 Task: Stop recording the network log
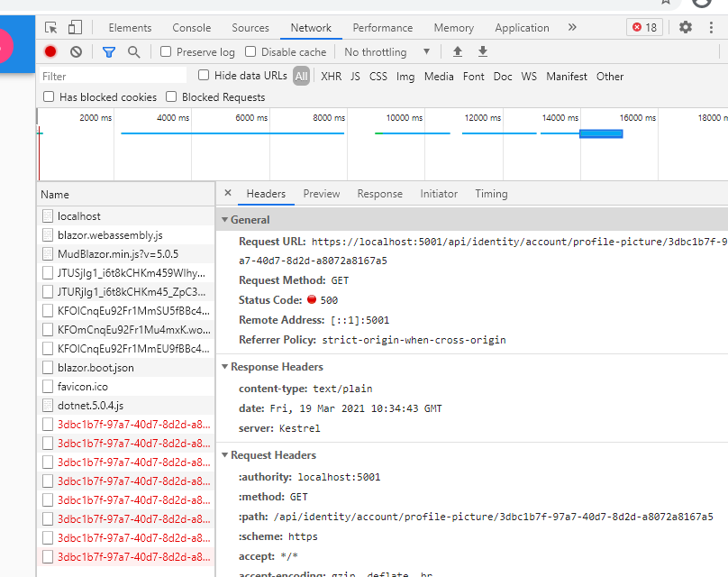[x=51, y=51]
